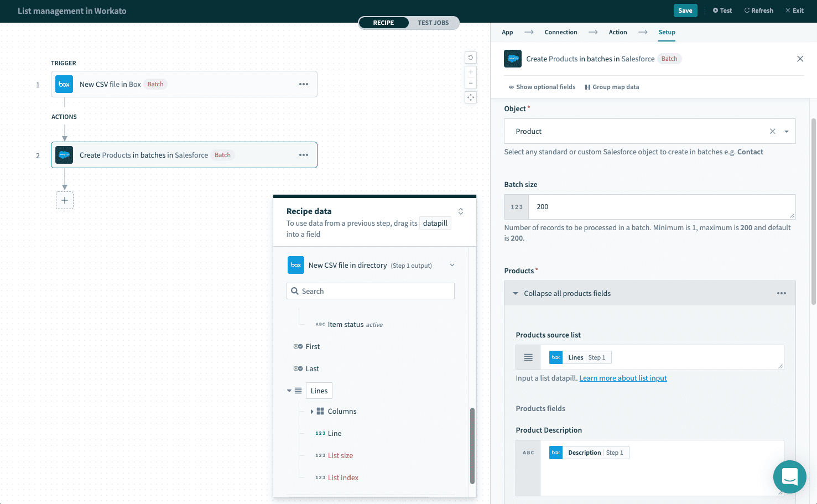The width and height of the screenshot is (817, 504).
Task: Toggle Group map data view
Action: pyautogui.click(x=612, y=87)
